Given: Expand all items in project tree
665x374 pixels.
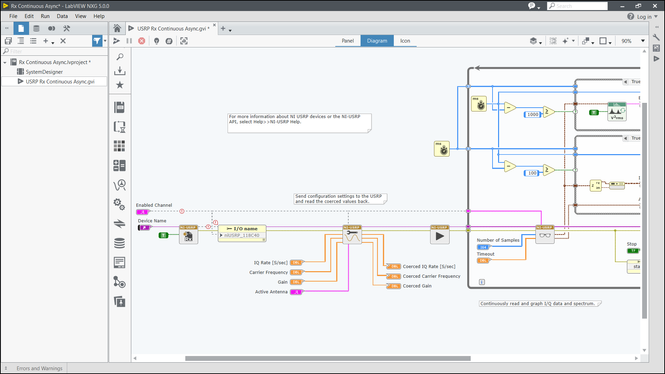Looking at the screenshot, I should point(33,41).
